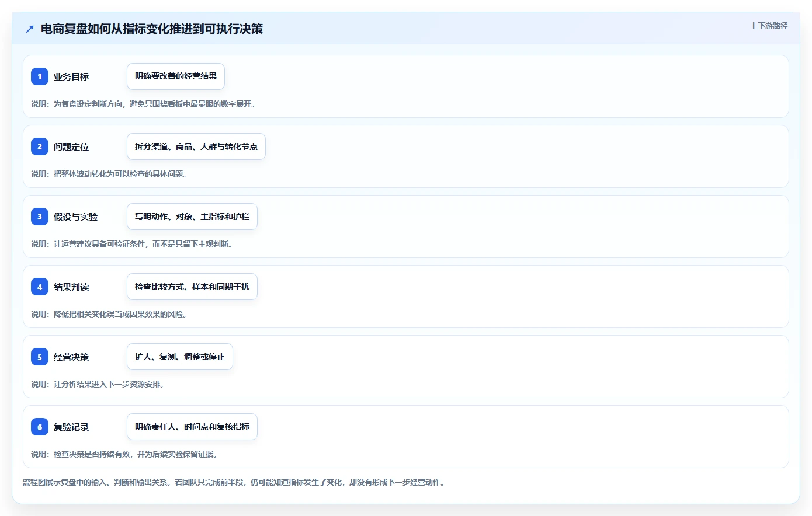Click the 假设与实验 step title
The image size is (812, 516).
click(76, 217)
